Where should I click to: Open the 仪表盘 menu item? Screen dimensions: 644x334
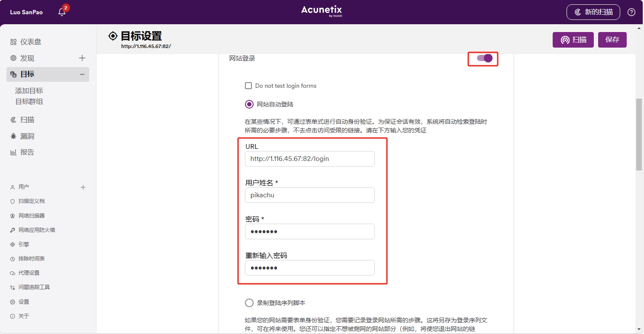click(x=31, y=42)
